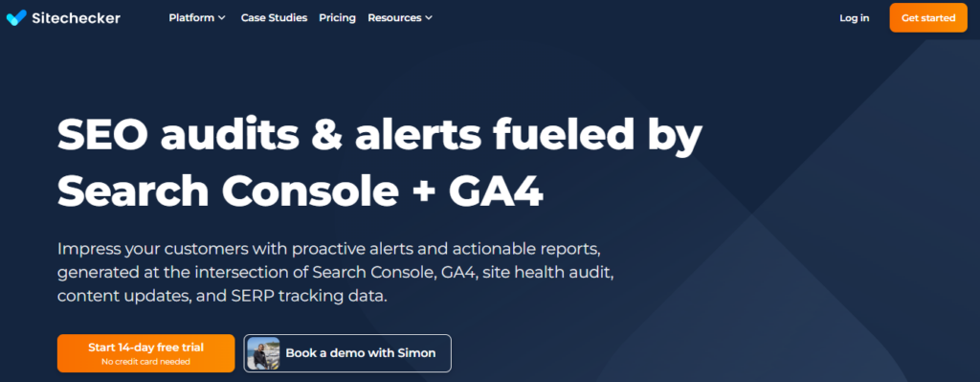This screenshot has height=382, width=980.
Task: Click the Log in link
Action: pos(855,17)
